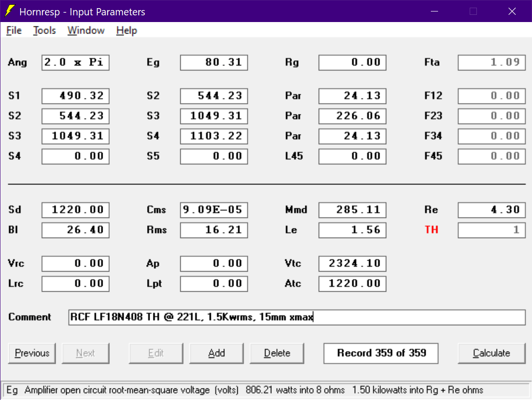532x400 pixels.
Task: Click the Atc field showing 1220.00
Action: 353,284
